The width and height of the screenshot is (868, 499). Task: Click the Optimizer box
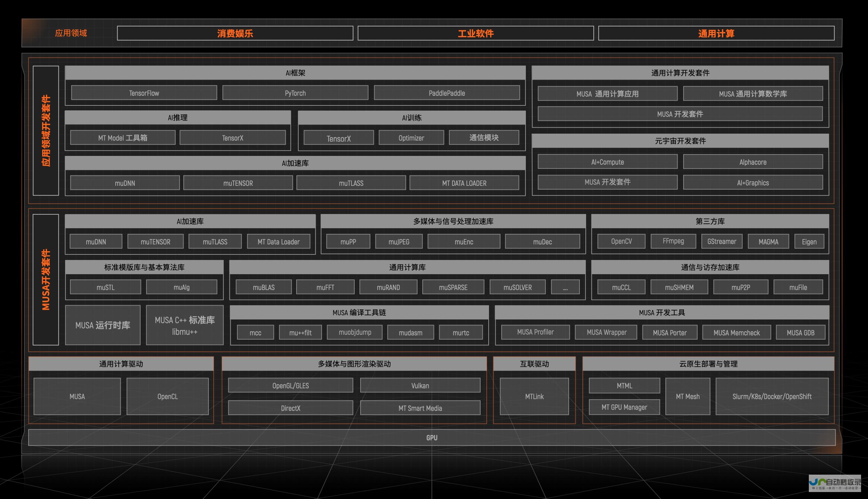(x=411, y=138)
